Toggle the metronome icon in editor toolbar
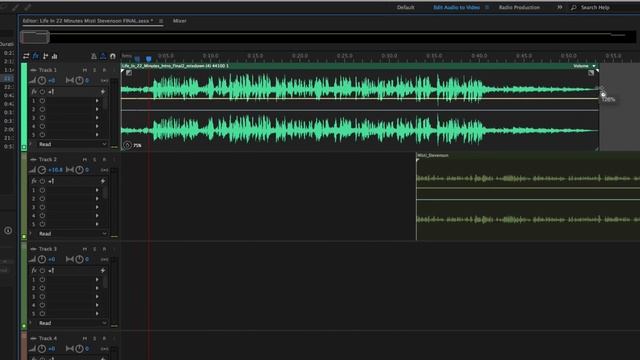The width and height of the screenshot is (640, 360). coord(94,56)
